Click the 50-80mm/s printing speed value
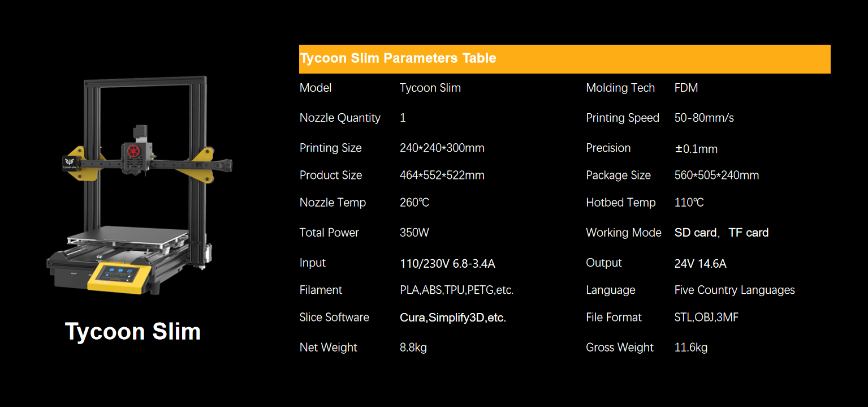Viewport: 868px width, 407px height. tap(704, 118)
